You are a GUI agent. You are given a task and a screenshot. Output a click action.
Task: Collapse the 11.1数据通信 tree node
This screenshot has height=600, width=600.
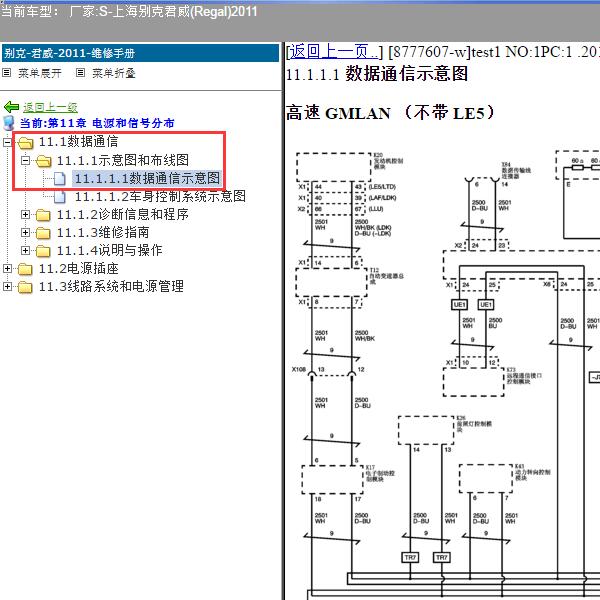coord(7,142)
